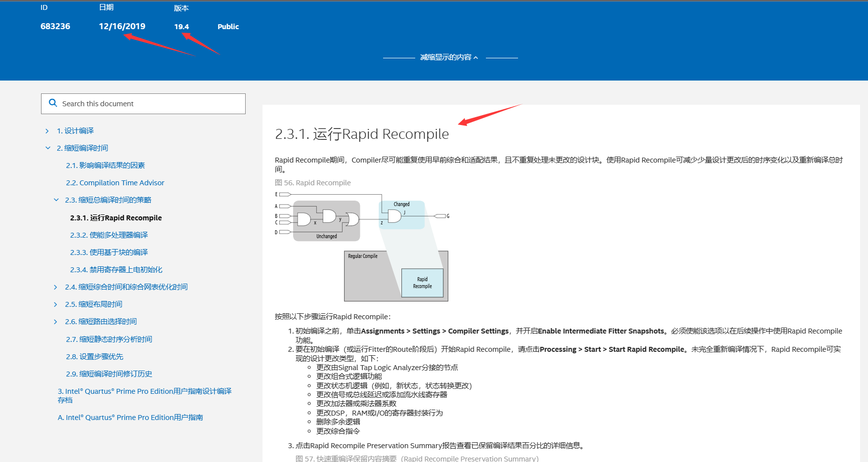Open 2.5. 缩短布局时间 link

point(94,304)
